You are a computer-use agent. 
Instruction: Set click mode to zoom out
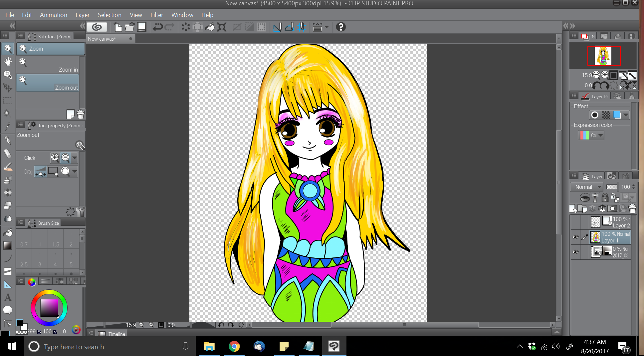[66, 158]
